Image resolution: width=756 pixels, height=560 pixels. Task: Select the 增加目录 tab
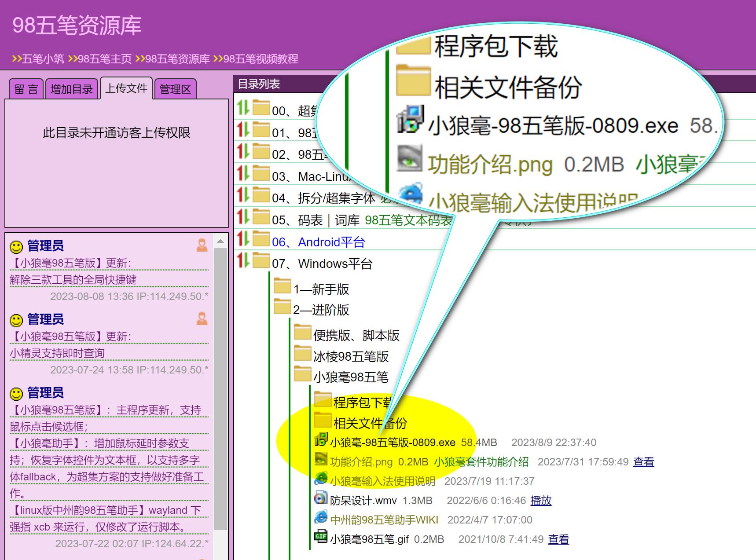[x=71, y=89]
